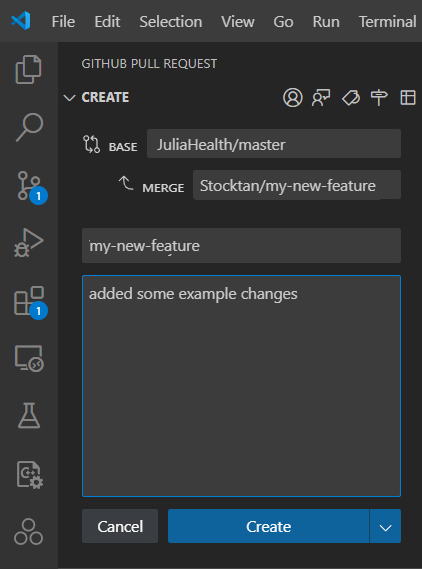This screenshot has width=422, height=569.
Task: Open the Testing flask icon
Action: (29, 415)
